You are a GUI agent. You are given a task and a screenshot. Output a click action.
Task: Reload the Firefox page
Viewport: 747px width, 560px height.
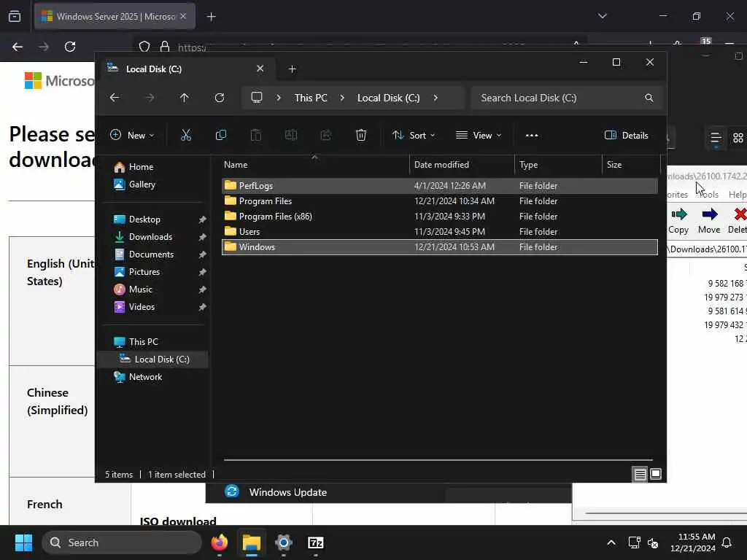[70, 47]
